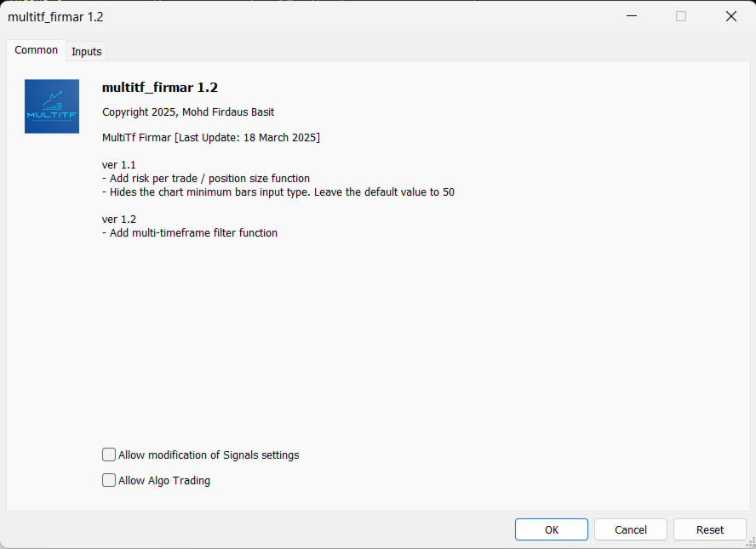The image size is (756, 549).
Task: Click the Copyright 2025 author line
Action: [x=188, y=112]
